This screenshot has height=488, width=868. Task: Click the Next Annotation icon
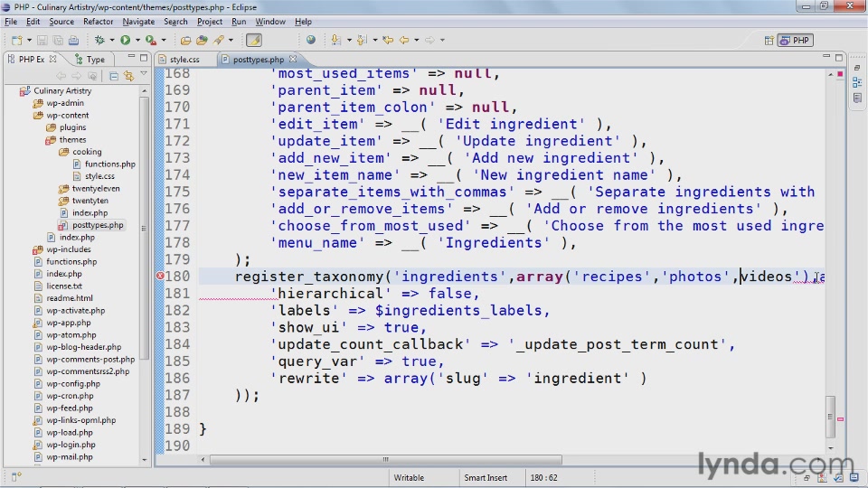(336, 40)
